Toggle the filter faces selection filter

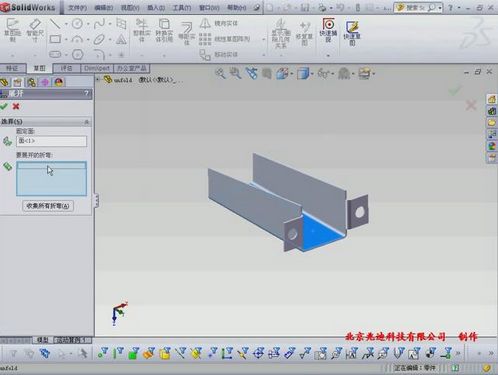pyautogui.click(x=134, y=353)
